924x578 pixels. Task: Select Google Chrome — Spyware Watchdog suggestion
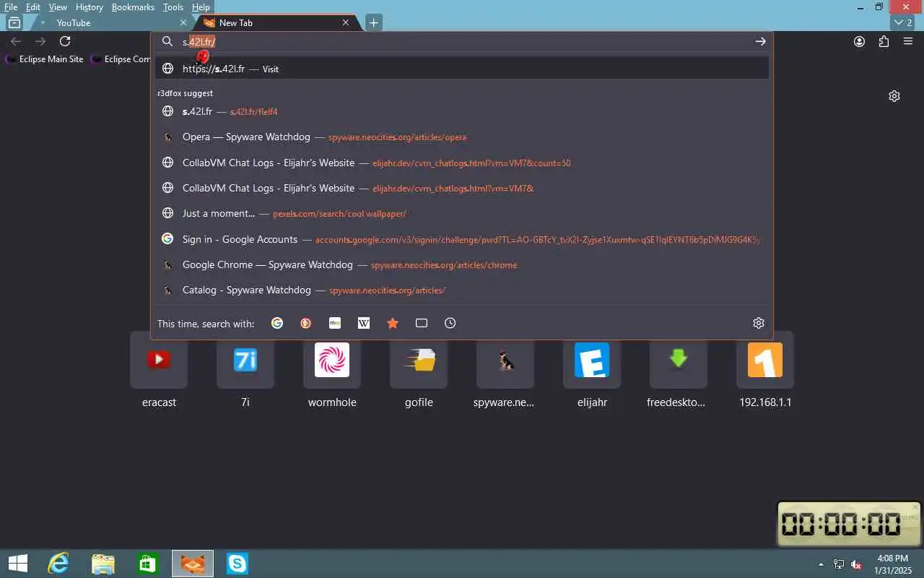coord(462,264)
